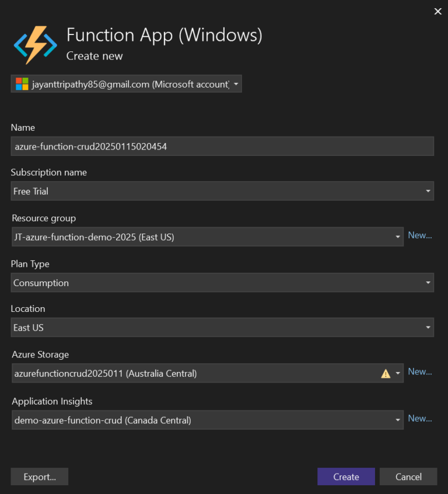The image size is (448, 494).
Task: Open the Plan Type dropdown
Action: (x=429, y=282)
